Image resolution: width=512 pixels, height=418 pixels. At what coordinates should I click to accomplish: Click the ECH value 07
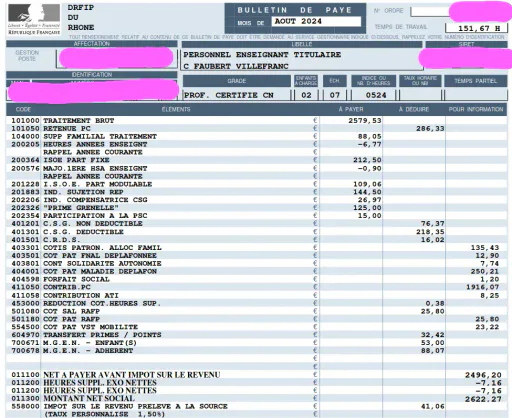point(335,95)
